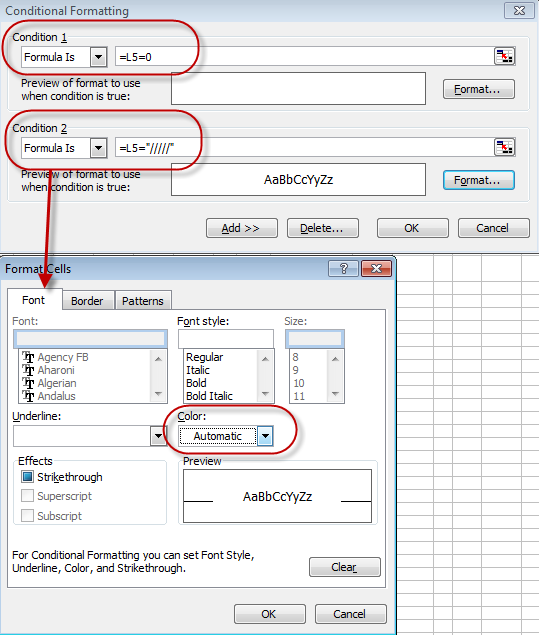Close the Format Cells dialog
The width and height of the screenshot is (539, 635).
click(376, 268)
